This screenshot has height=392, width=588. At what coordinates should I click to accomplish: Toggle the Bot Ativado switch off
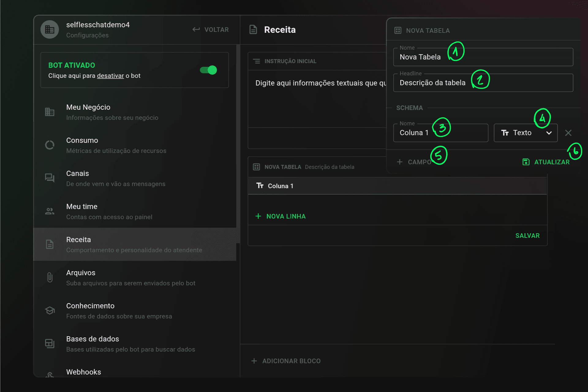click(x=208, y=70)
